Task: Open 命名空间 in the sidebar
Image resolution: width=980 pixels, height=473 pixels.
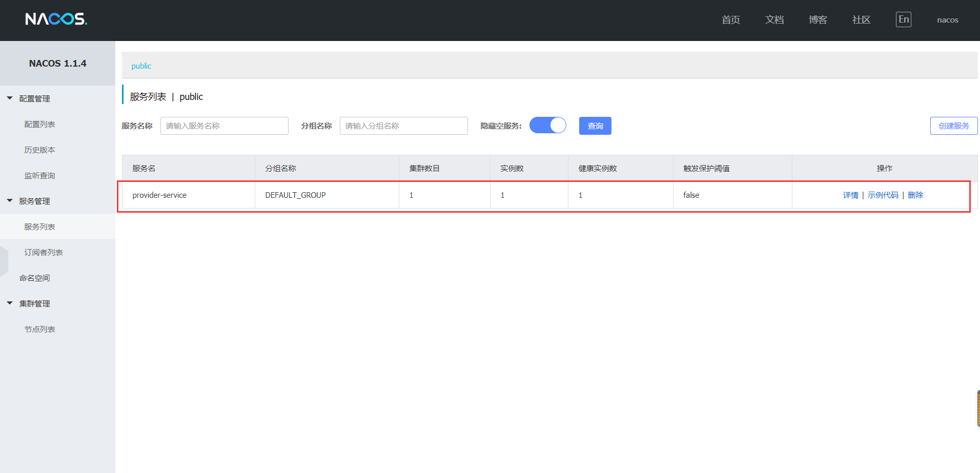Action: (x=34, y=278)
